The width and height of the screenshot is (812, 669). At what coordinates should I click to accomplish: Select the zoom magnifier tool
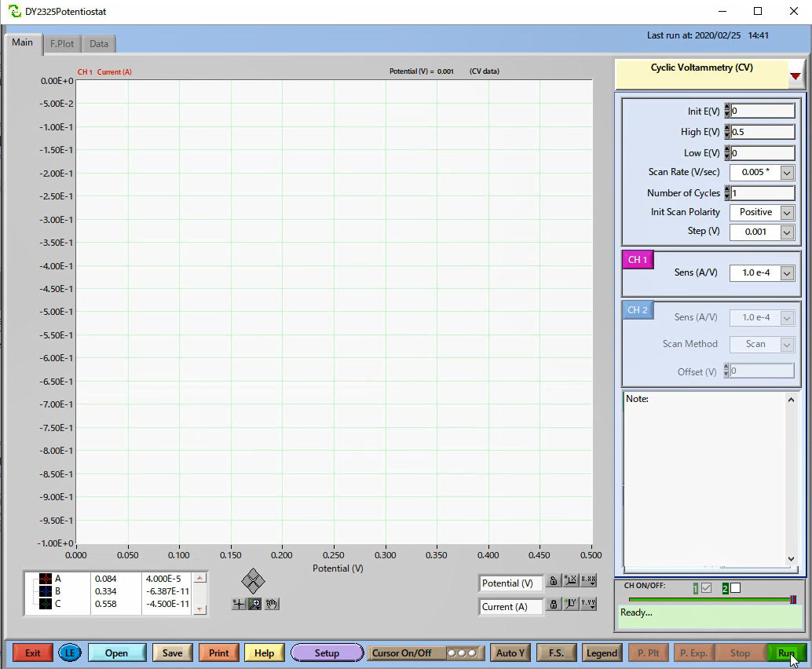click(x=254, y=604)
